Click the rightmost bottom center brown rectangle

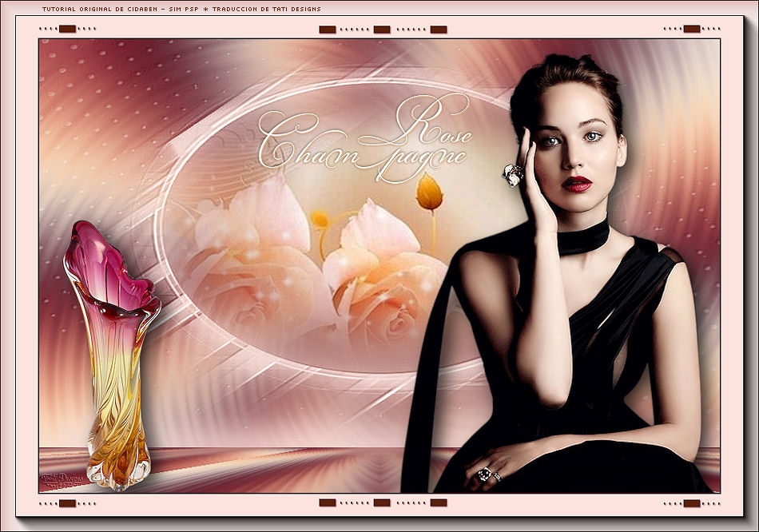pos(438,503)
